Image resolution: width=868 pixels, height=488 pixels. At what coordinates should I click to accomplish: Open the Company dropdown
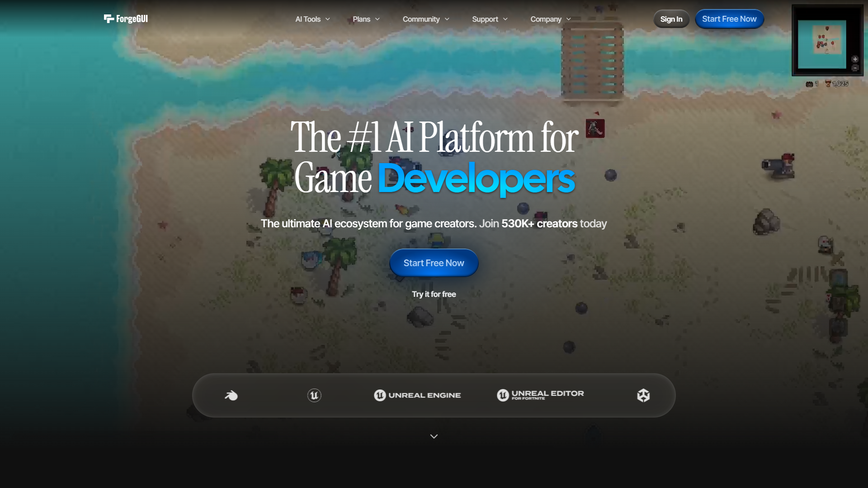[550, 19]
